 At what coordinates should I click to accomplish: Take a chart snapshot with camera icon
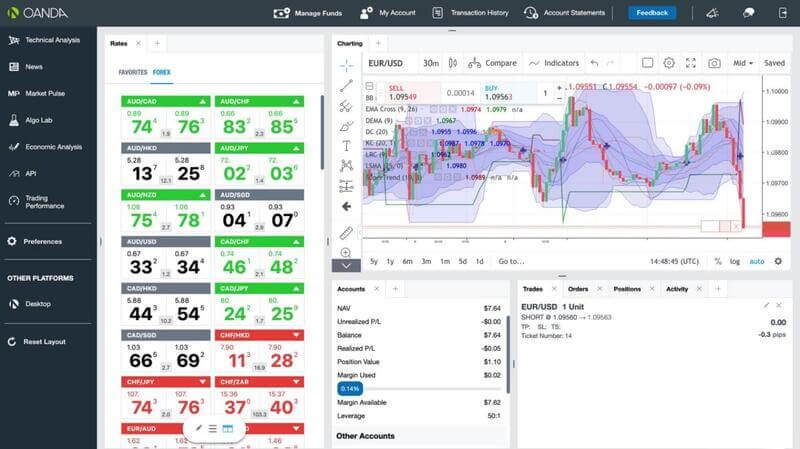pyautogui.click(x=714, y=63)
